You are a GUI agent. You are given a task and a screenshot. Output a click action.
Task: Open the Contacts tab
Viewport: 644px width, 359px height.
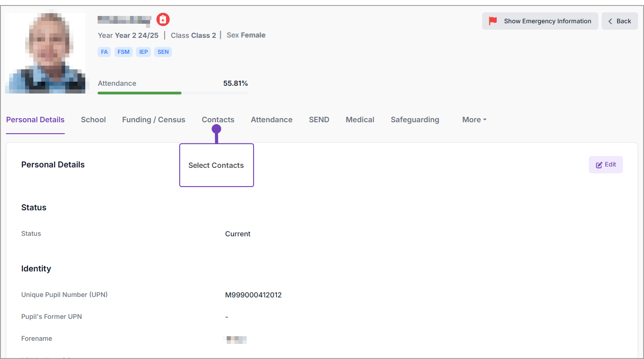[x=218, y=120]
